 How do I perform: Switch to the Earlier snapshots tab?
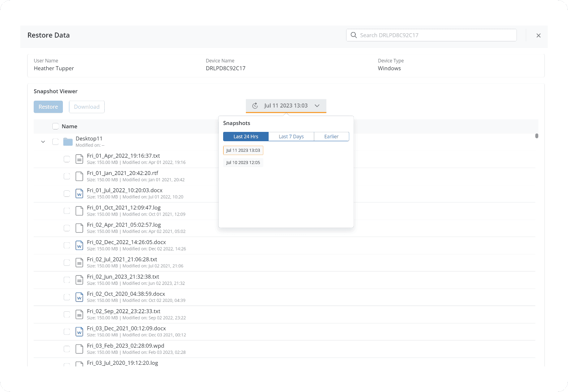[331, 137]
